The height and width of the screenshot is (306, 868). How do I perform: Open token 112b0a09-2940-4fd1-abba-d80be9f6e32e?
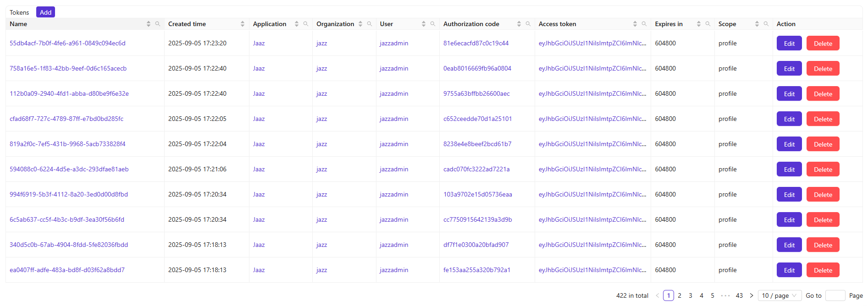click(x=69, y=93)
